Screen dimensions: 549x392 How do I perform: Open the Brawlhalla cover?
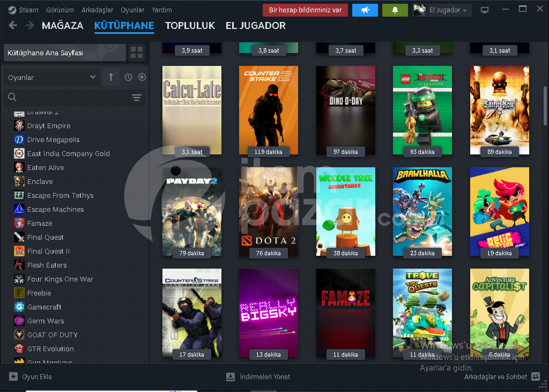[x=422, y=212]
